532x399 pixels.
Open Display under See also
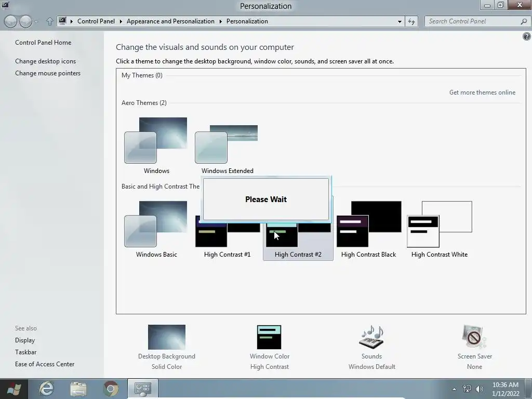25,340
